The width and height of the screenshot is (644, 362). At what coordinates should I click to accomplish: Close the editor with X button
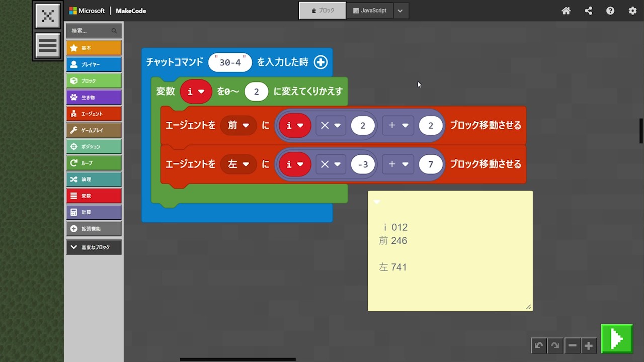(48, 16)
